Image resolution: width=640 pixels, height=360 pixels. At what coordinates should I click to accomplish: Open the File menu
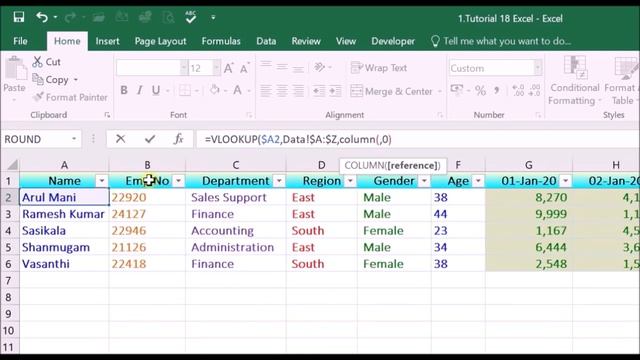pyautogui.click(x=20, y=41)
